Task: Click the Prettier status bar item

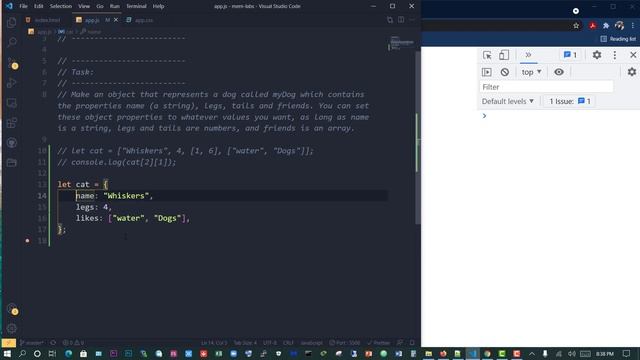Action: coord(379,343)
